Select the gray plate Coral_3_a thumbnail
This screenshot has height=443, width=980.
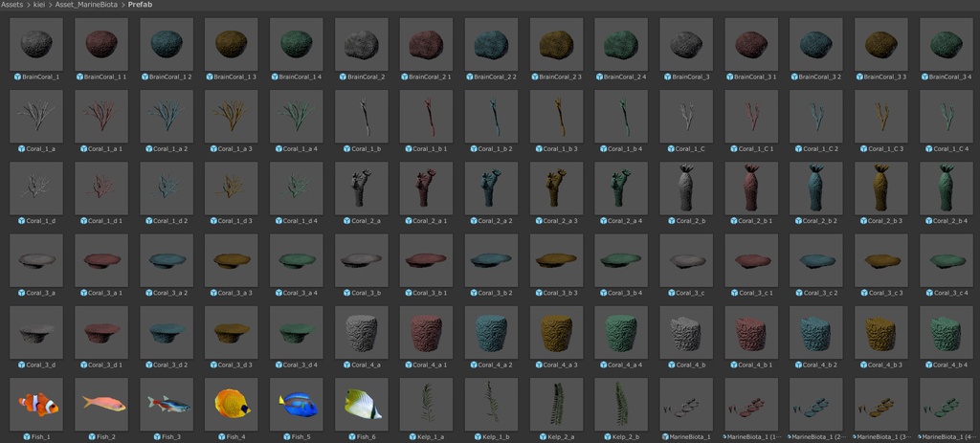click(36, 260)
